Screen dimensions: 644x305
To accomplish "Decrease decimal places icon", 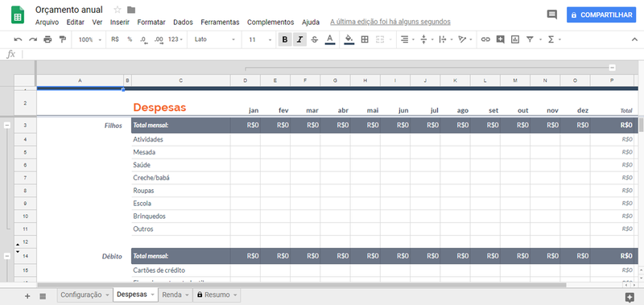I will pyautogui.click(x=143, y=39).
